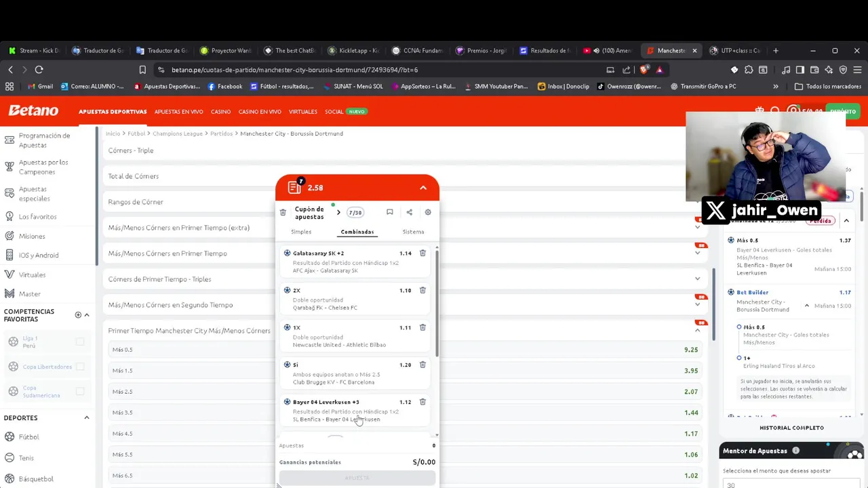Screen dimensions: 868x488
Task: Click Historial Completo link
Action: [791, 428]
